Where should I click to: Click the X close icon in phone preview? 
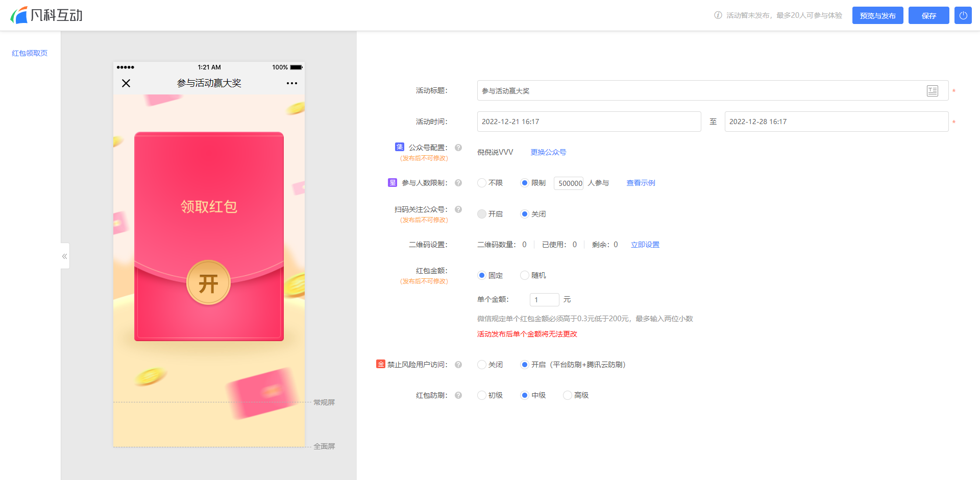click(126, 83)
